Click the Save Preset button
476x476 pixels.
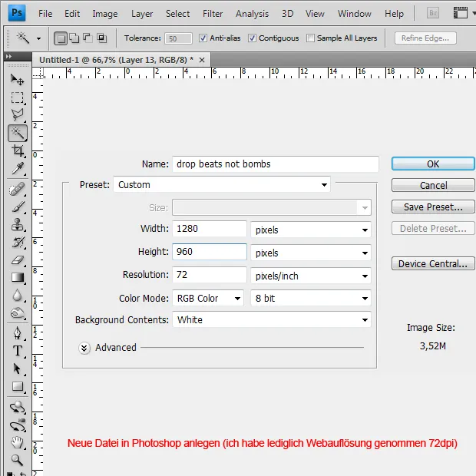click(x=433, y=207)
